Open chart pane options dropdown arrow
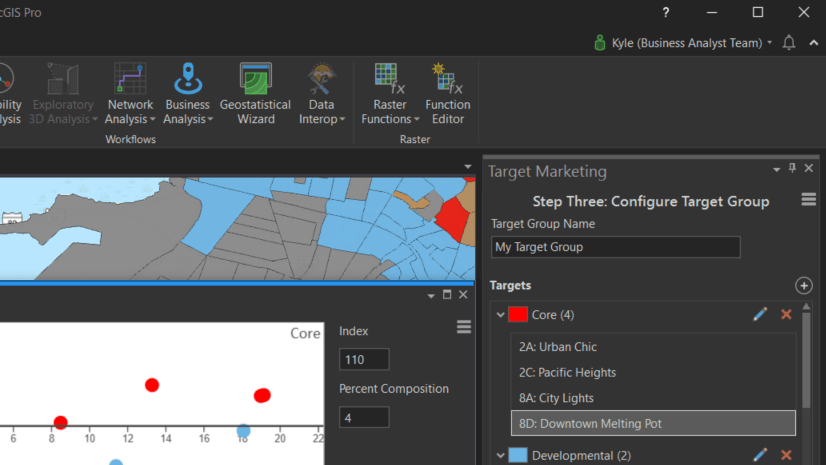826x465 pixels. click(431, 296)
